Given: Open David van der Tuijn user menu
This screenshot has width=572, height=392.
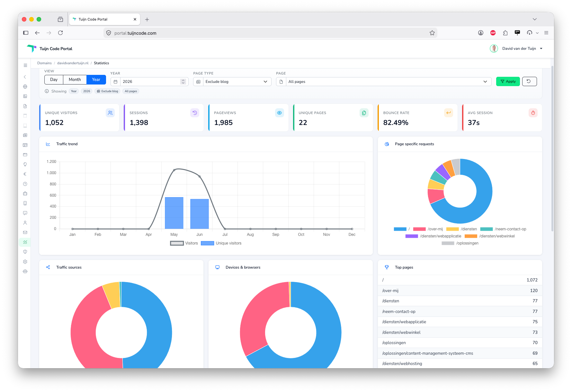Looking at the screenshot, I should click(516, 49).
